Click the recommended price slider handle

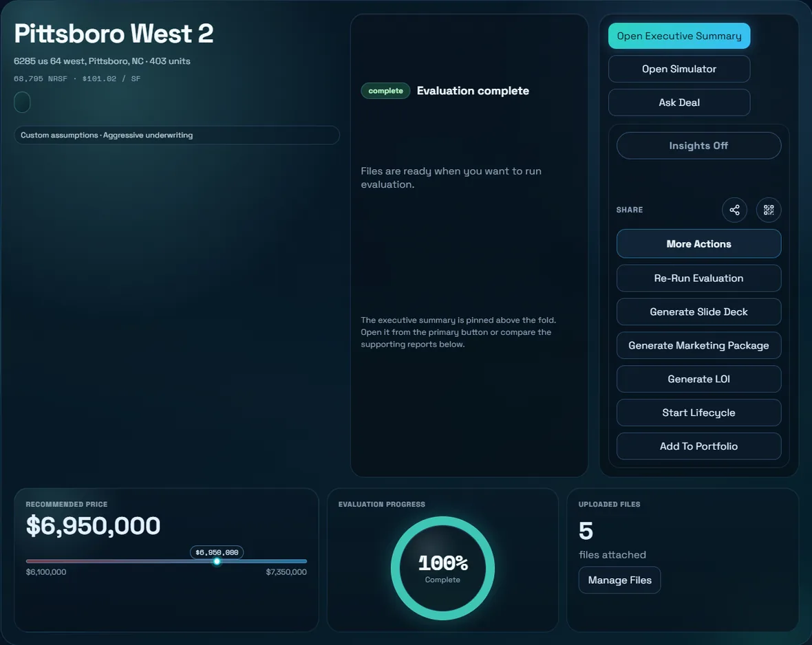(217, 561)
